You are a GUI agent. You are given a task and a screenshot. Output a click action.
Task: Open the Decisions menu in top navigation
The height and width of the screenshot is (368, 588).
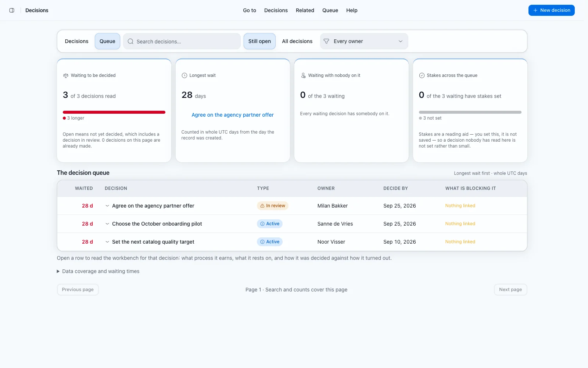[276, 10]
